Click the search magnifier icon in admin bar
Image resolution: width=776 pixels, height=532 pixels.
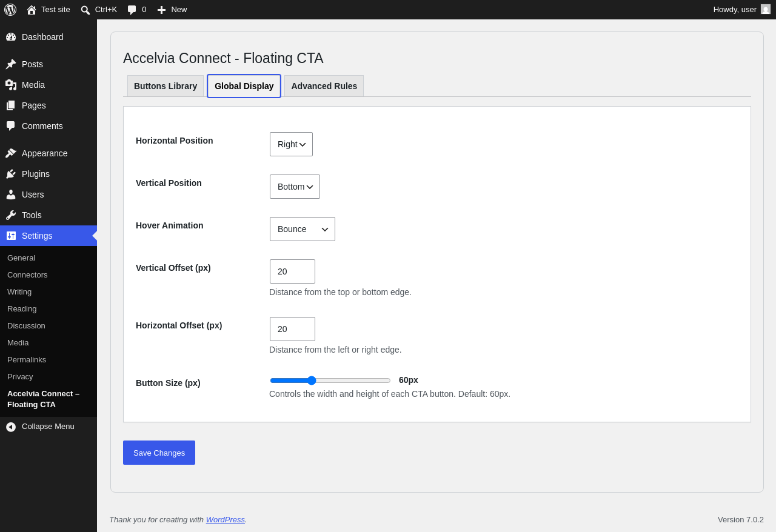click(85, 10)
